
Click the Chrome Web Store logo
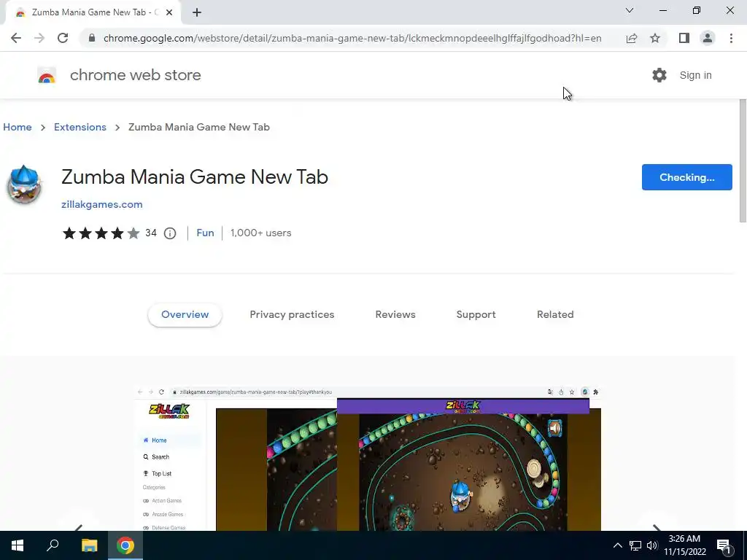pos(47,75)
